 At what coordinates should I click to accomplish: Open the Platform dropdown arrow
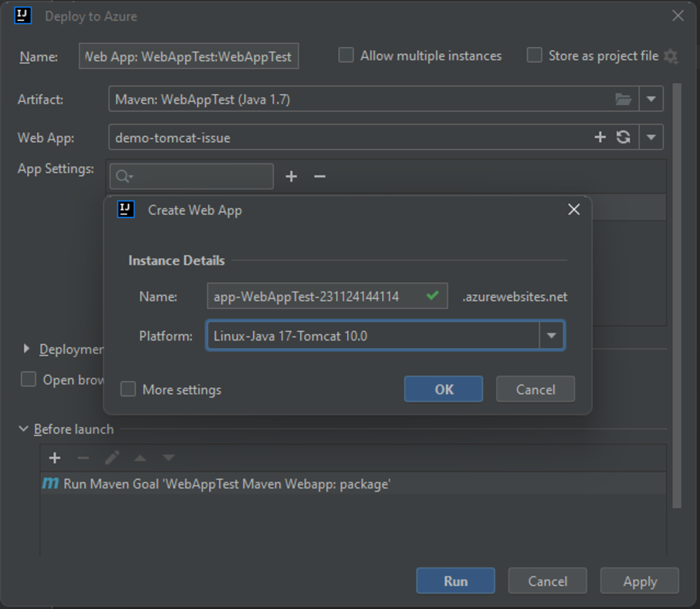pos(551,335)
